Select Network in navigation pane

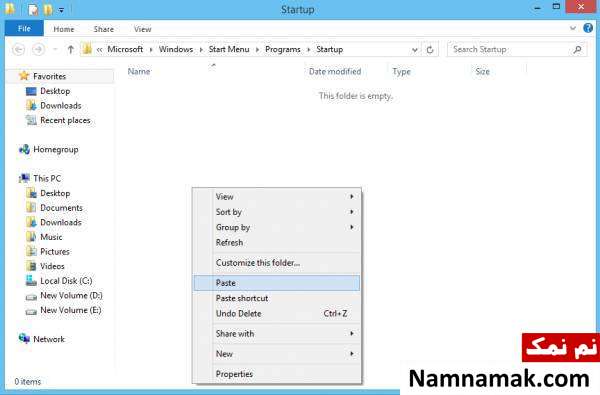click(x=49, y=339)
